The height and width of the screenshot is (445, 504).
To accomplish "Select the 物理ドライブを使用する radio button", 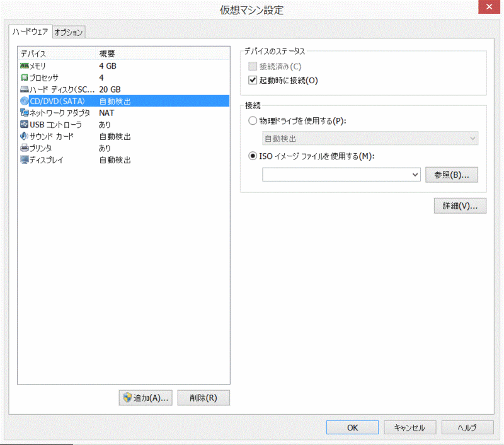I will pyautogui.click(x=253, y=121).
